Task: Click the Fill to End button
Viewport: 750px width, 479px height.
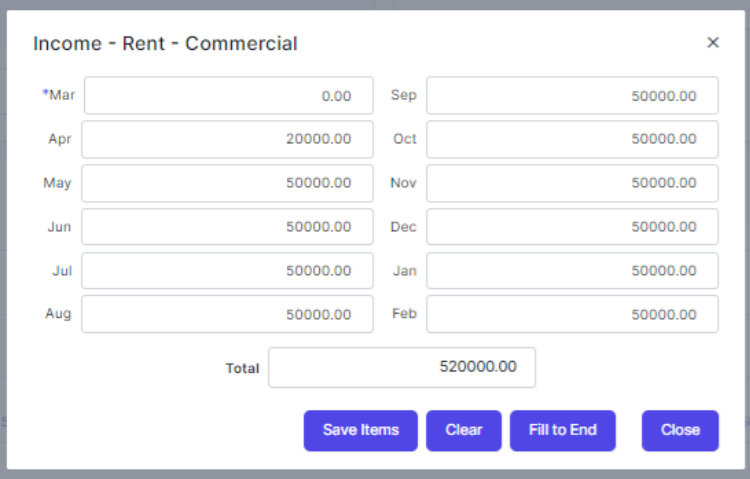Action: tap(562, 430)
